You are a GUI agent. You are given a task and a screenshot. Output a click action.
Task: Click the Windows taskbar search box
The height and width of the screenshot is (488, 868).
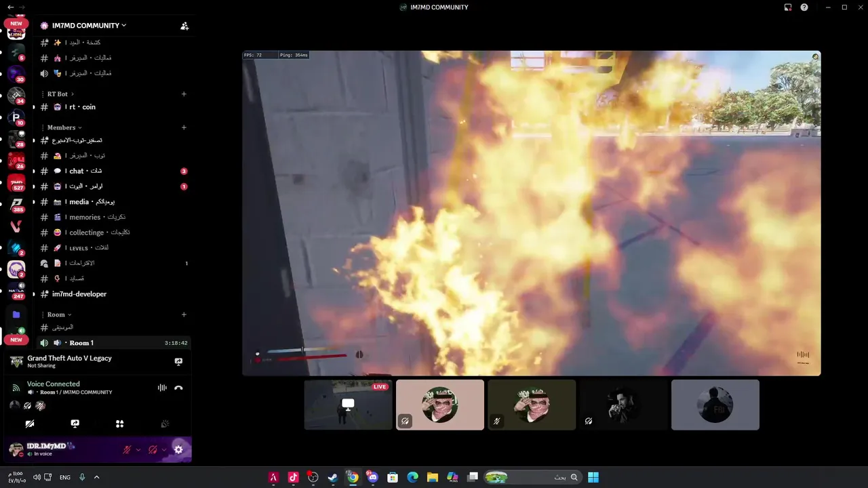click(532, 477)
